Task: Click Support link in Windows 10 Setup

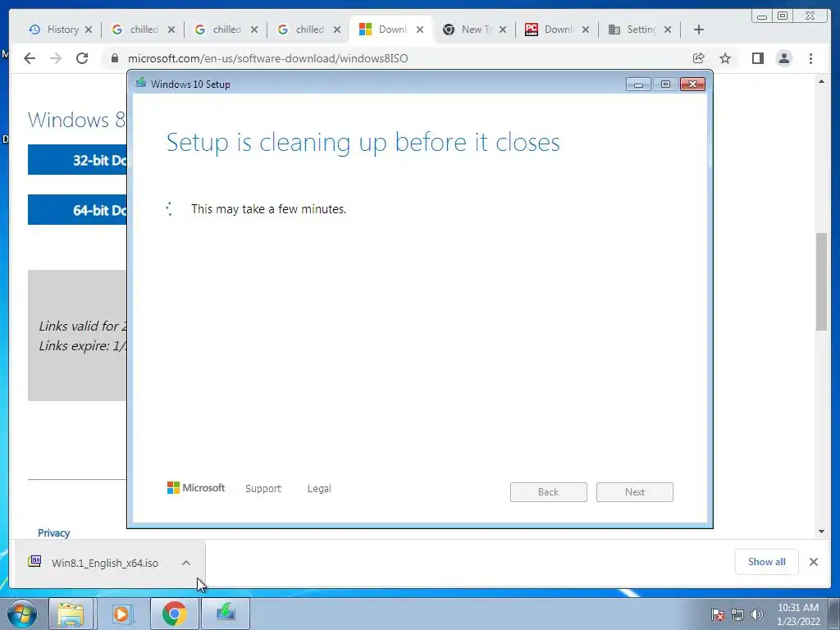Action: point(263,489)
